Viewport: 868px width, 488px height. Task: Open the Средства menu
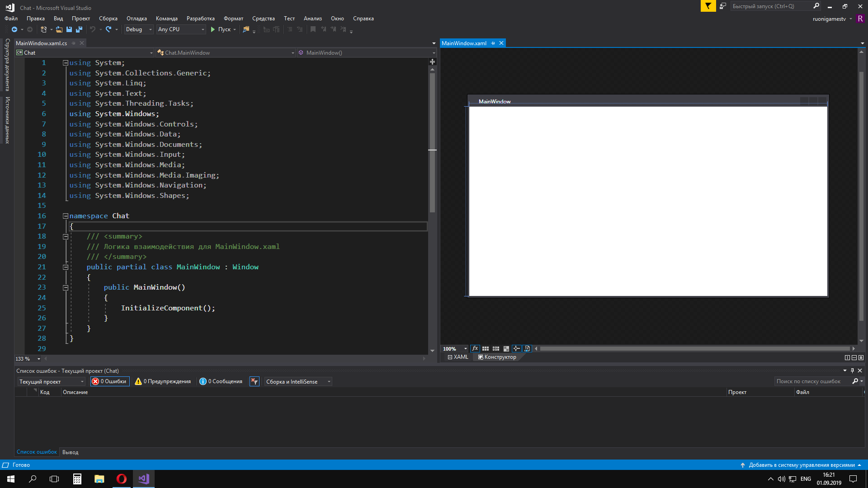[264, 19]
